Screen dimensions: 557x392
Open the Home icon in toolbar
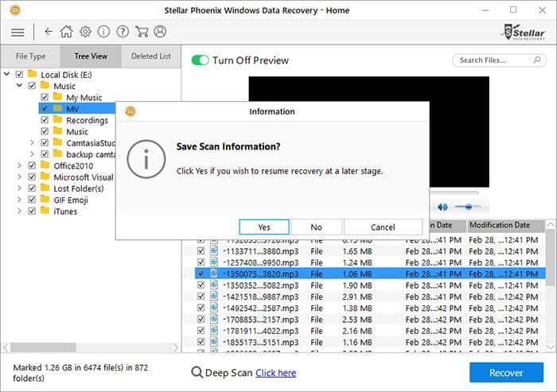point(66,32)
